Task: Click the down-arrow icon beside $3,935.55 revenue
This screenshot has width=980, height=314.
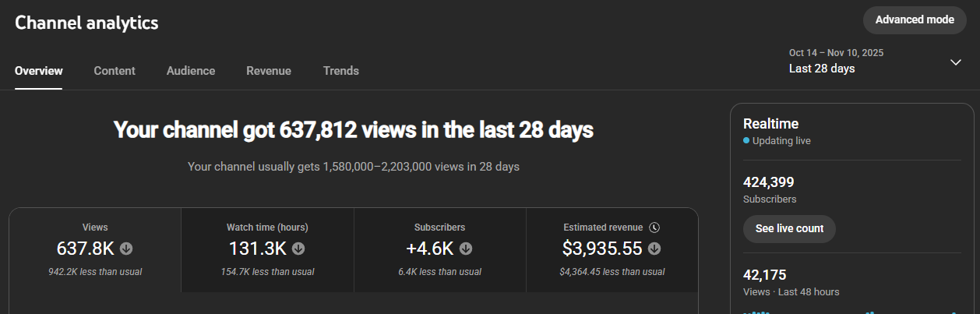Action: (654, 249)
